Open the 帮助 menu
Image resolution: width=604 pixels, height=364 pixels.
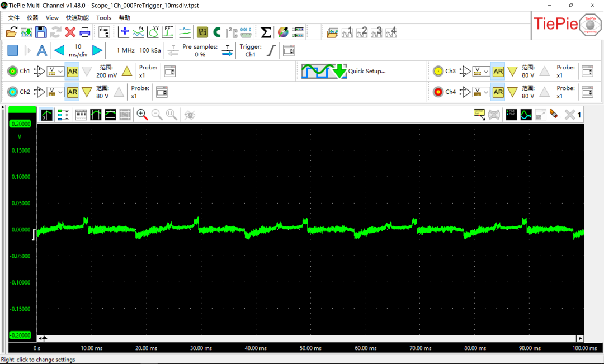point(124,18)
